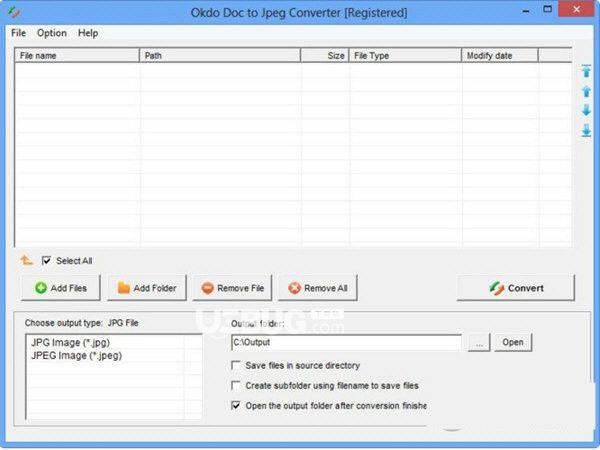The image size is (600, 450).
Task: Click the move up arrow icon
Action: click(x=586, y=91)
